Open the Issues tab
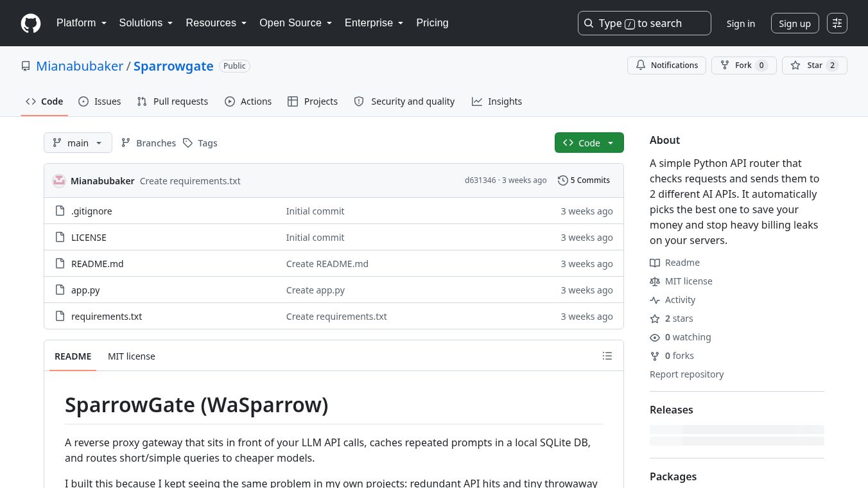Image resolution: width=868 pixels, height=488 pixels. [x=100, y=101]
